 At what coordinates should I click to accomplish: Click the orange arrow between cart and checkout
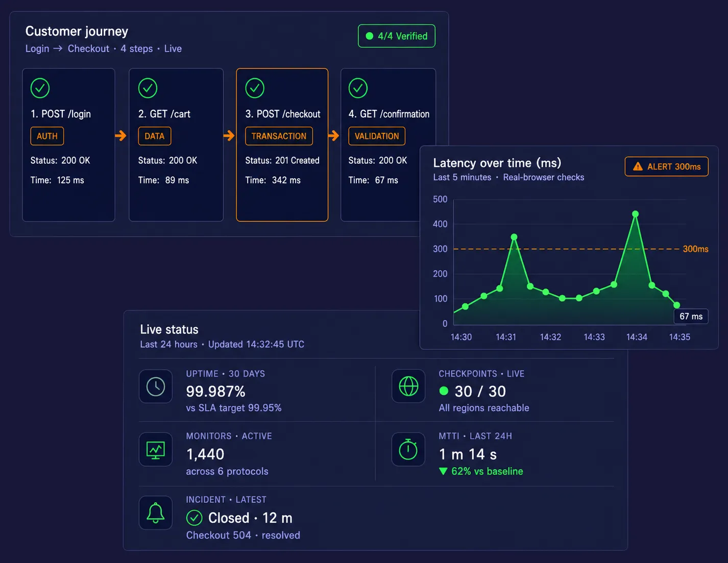(229, 136)
